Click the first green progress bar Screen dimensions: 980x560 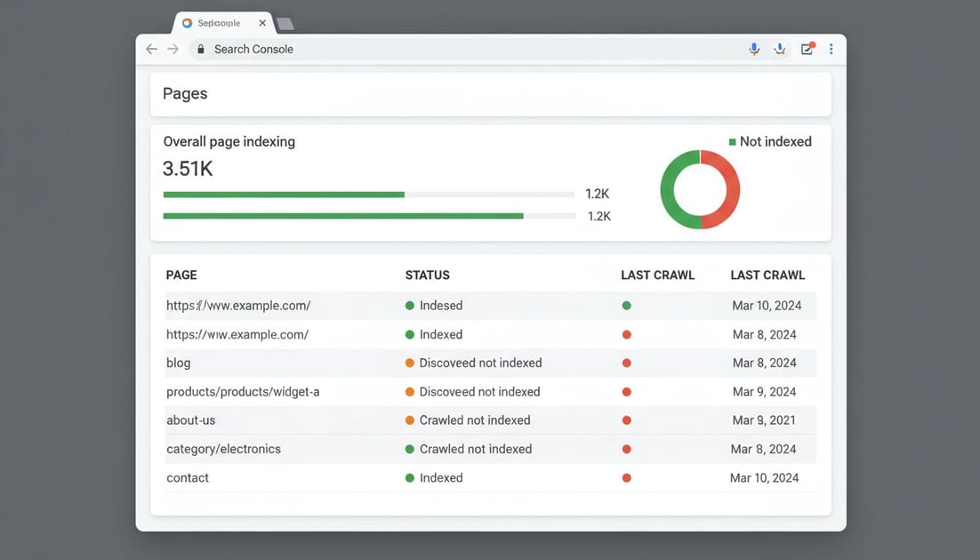(284, 195)
